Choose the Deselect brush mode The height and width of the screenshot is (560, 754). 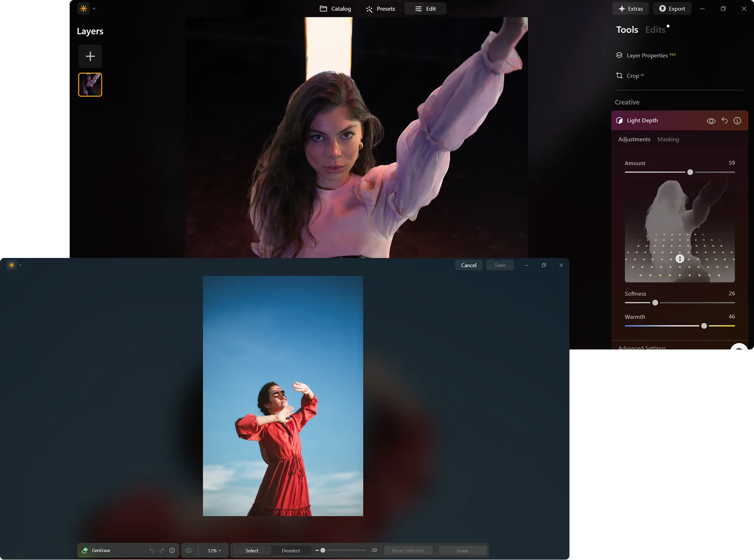pyautogui.click(x=291, y=550)
